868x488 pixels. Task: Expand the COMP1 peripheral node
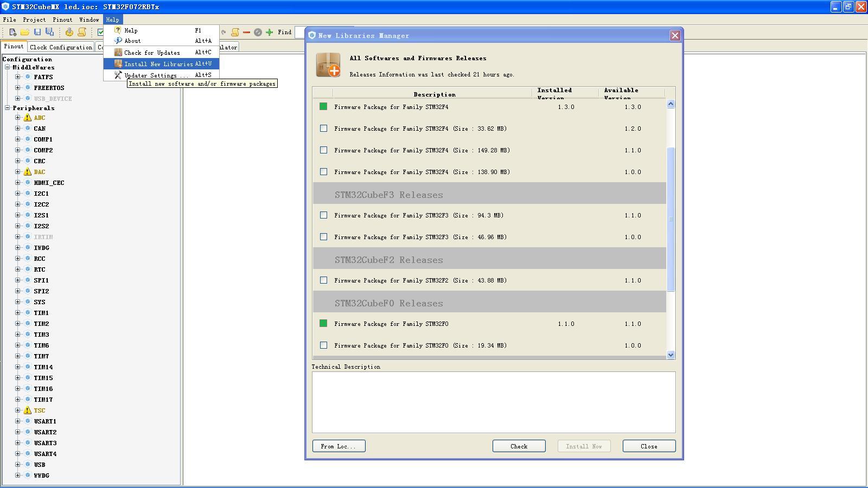[x=18, y=139]
